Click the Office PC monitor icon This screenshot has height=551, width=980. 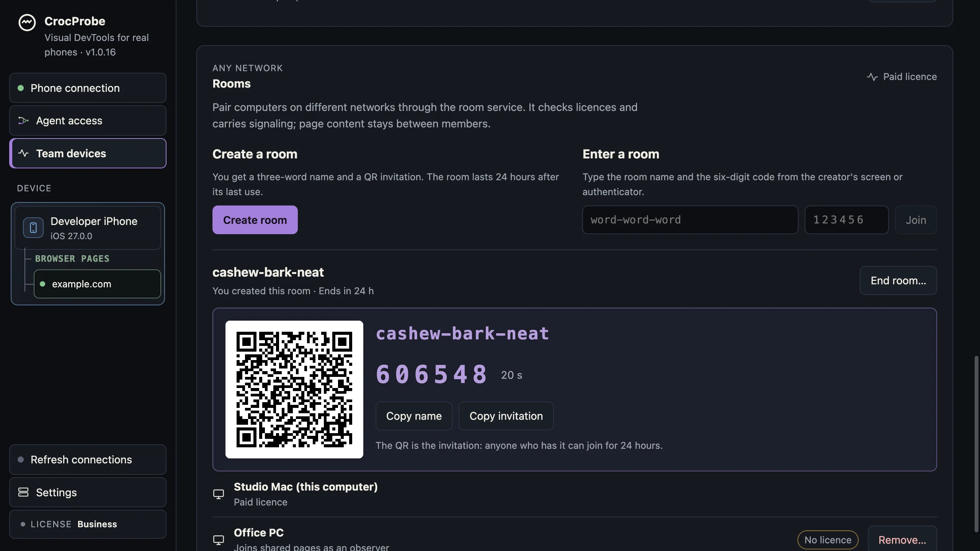click(219, 540)
